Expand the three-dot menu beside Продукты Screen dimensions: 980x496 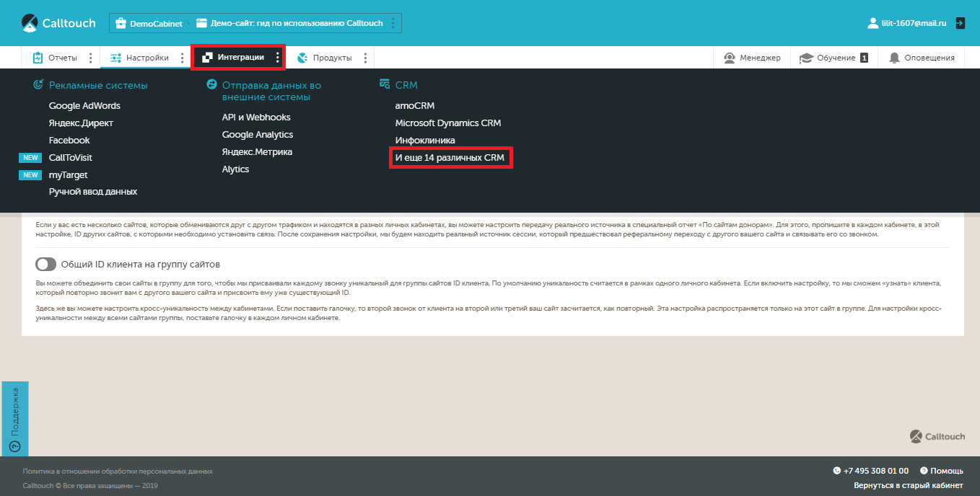pyautogui.click(x=365, y=58)
